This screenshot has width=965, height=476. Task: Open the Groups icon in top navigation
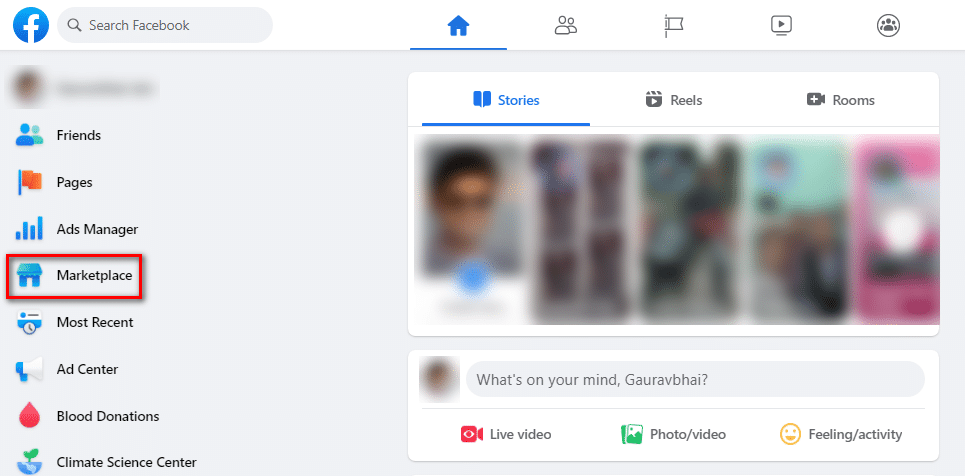pyautogui.click(x=889, y=25)
